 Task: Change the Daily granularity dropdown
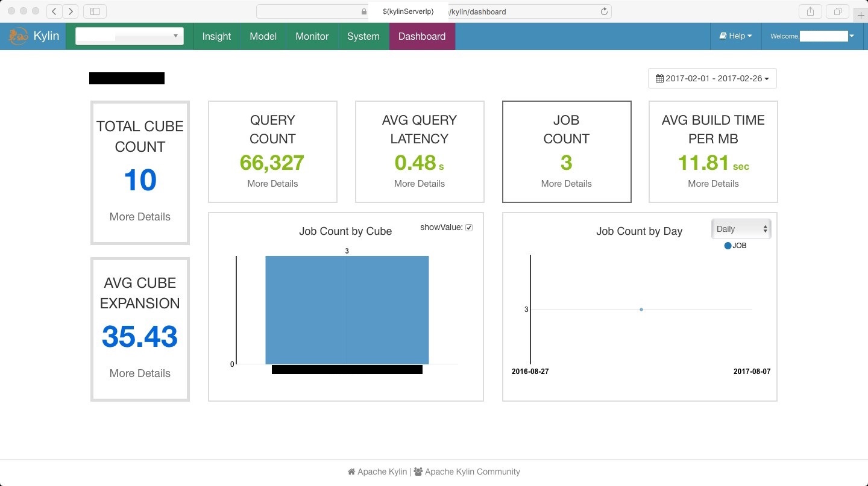pyautogui.click(x=741, y=229)
